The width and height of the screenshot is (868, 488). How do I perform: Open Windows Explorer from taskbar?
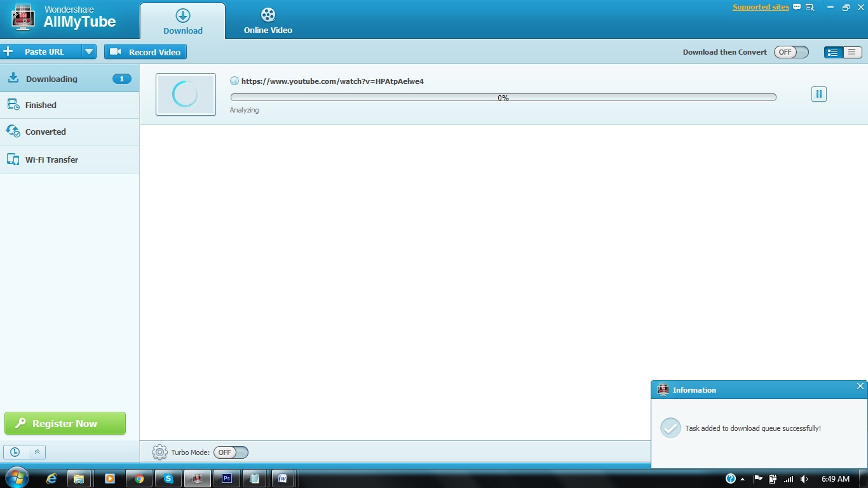click(79, 478)
